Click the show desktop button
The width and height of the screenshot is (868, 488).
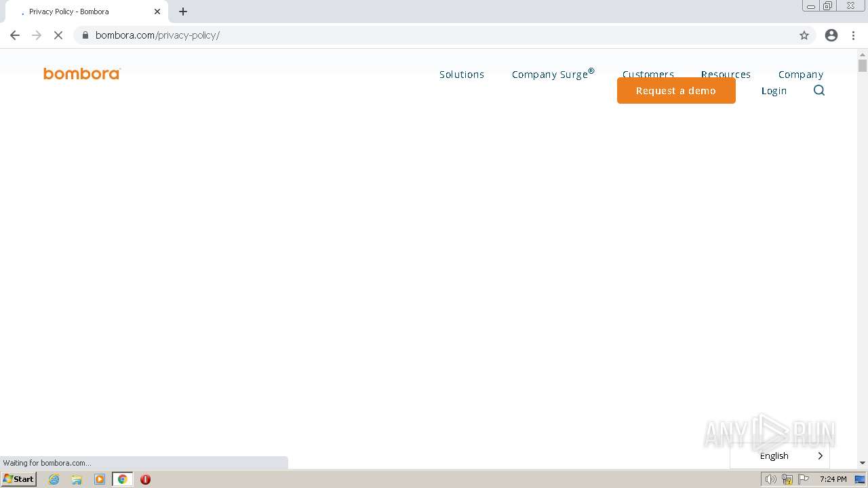[861, 479]
